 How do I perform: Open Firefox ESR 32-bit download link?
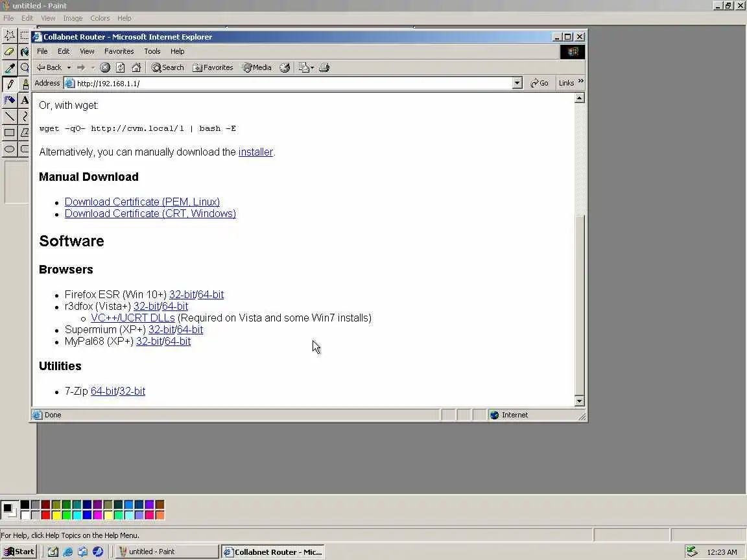(182, 295)
